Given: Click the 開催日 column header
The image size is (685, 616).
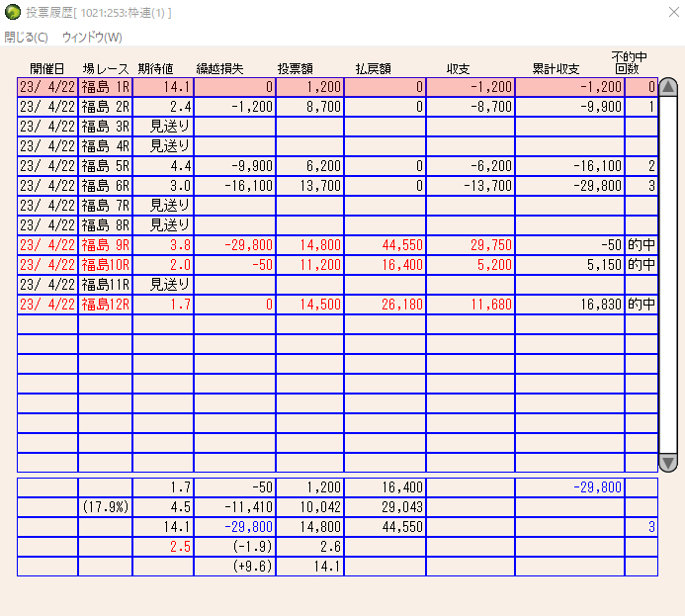Looking at the screenshot, I should (x=47, y=69).
